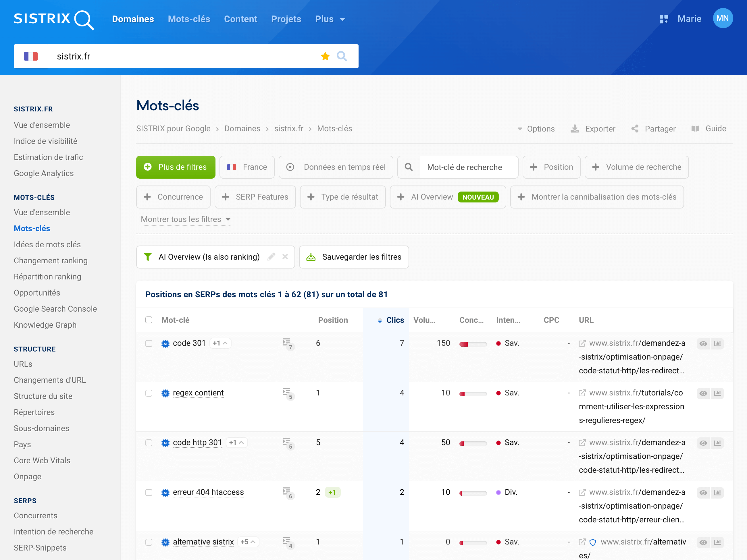The width and height of the screenshot is (747, 560).
Task: Open Données en temps réel selector
Action: 336,167
